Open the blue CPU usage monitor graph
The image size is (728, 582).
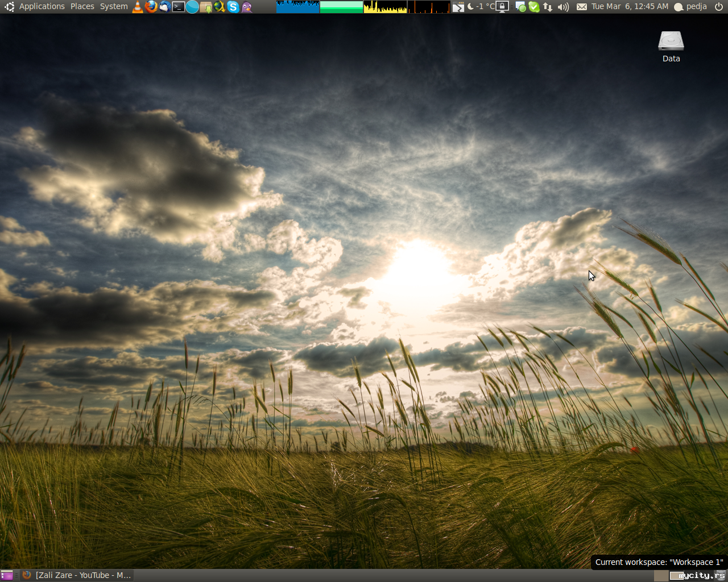tap(298, 7)
